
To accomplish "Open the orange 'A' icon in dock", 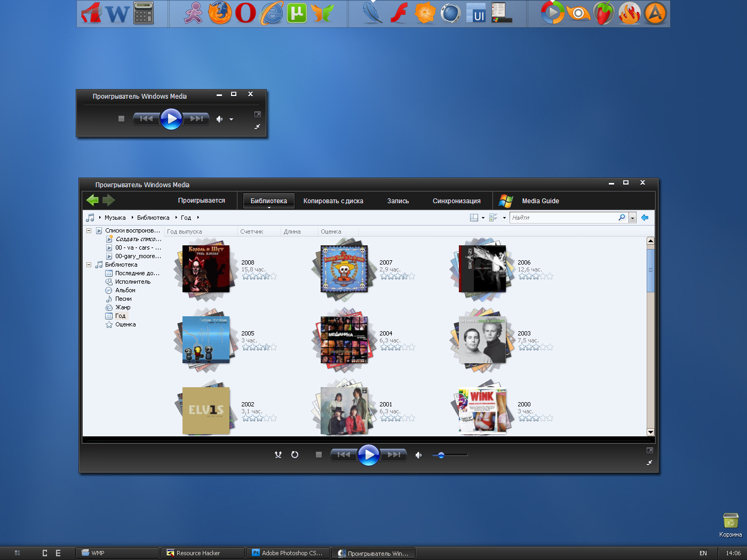I will [x=655, y=13].
